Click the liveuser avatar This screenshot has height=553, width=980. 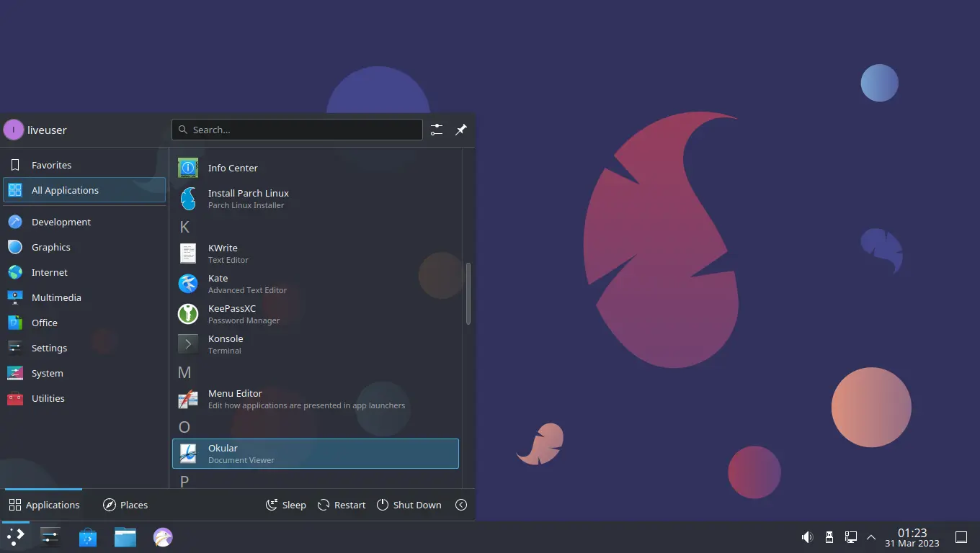(14, 130)
